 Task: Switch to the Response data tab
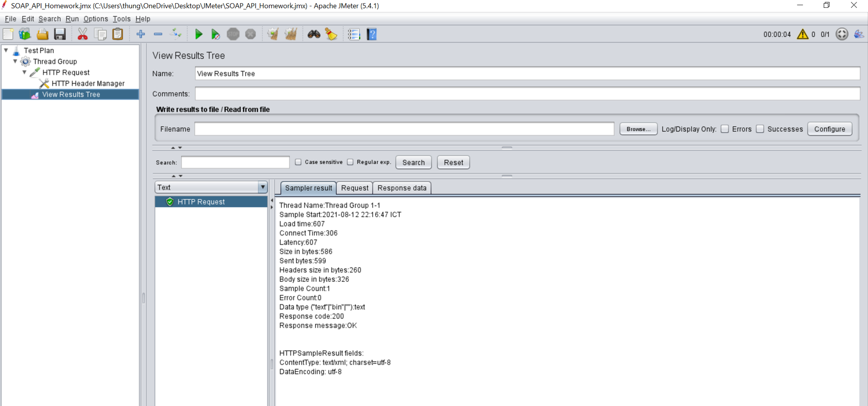pyautogui.click(x=402, y=188)
